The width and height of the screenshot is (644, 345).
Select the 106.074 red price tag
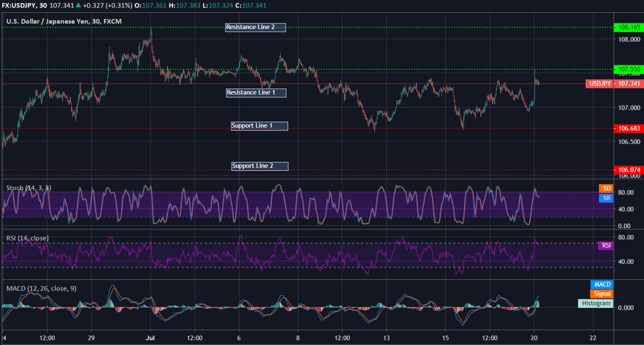(x=628, y=170)
